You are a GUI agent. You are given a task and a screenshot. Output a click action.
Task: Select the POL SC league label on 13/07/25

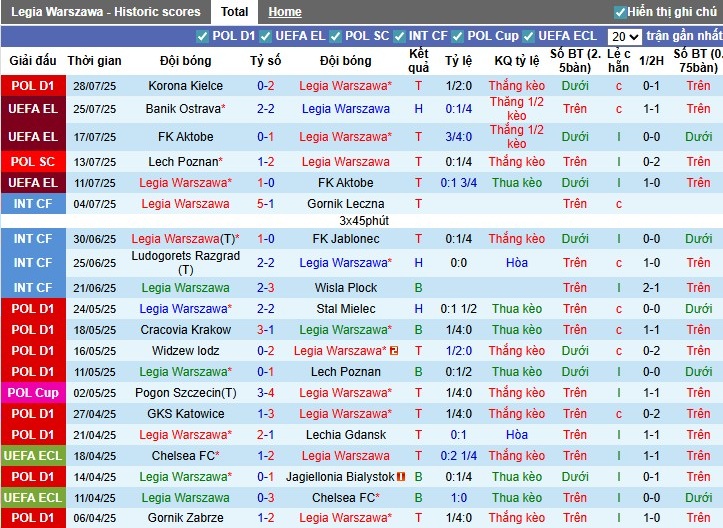(33, 162)
